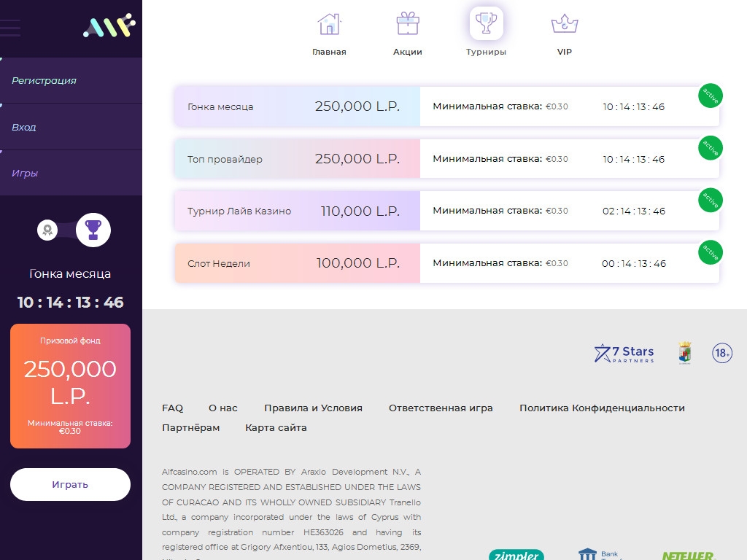
Task: Click the orange Призовой фонд card
Action: tap(70, 386)
